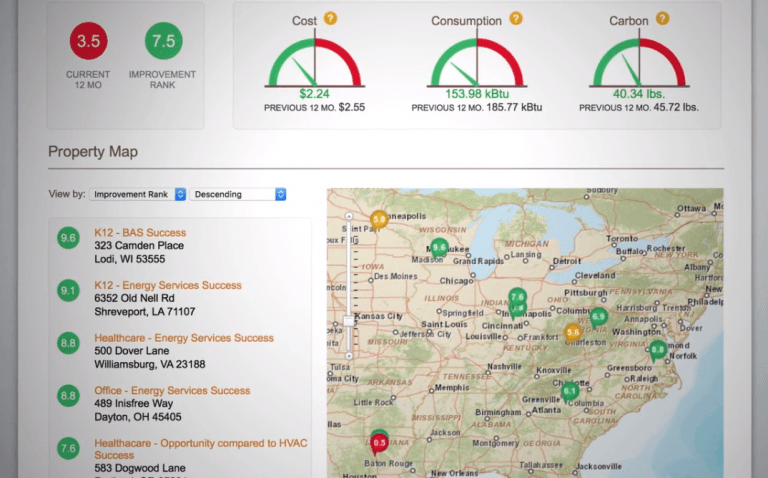768x478 pixels.
Task: Click the 153.98 kBtu consumption value
Action: tap(477, 94)
